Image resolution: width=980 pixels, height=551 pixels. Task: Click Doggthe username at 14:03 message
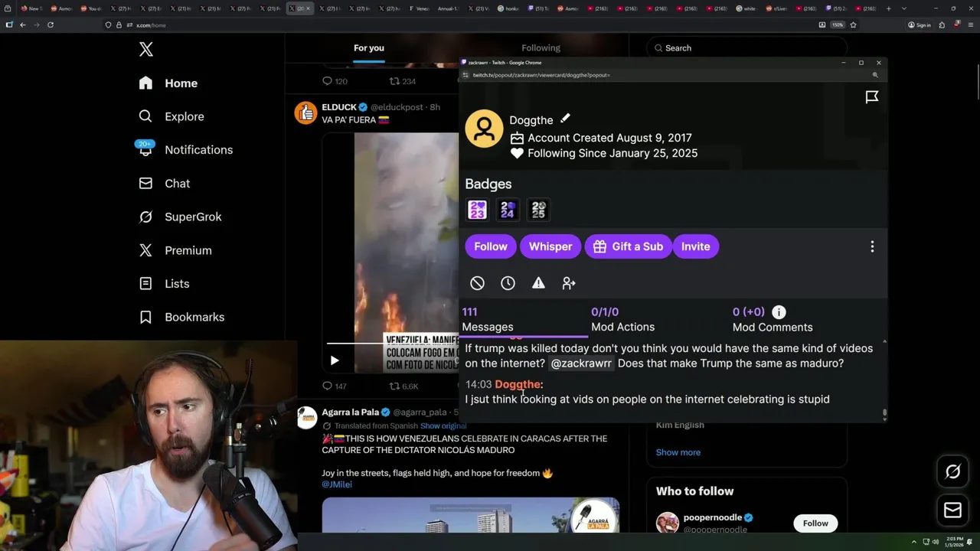point(518,384)
